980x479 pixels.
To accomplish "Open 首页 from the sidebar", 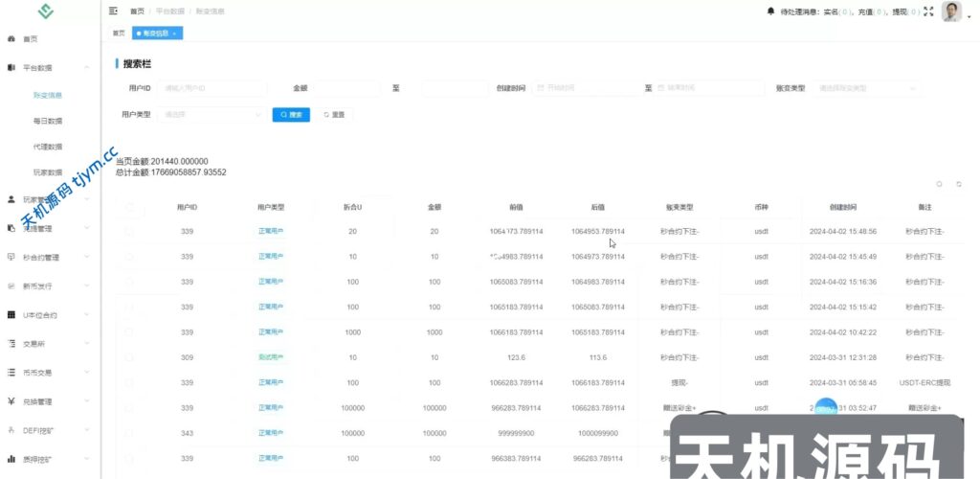I will click(31, 39).
